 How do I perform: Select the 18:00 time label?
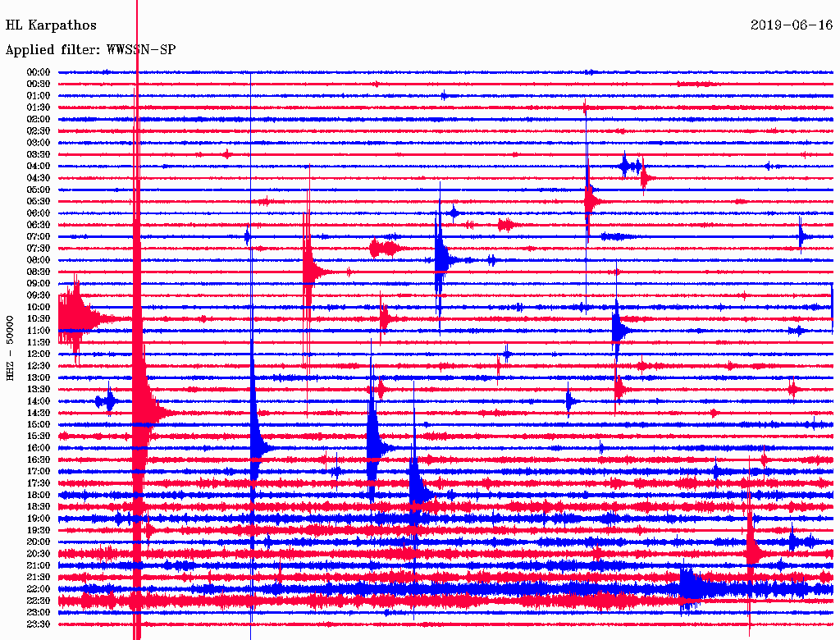click(39, 496)
